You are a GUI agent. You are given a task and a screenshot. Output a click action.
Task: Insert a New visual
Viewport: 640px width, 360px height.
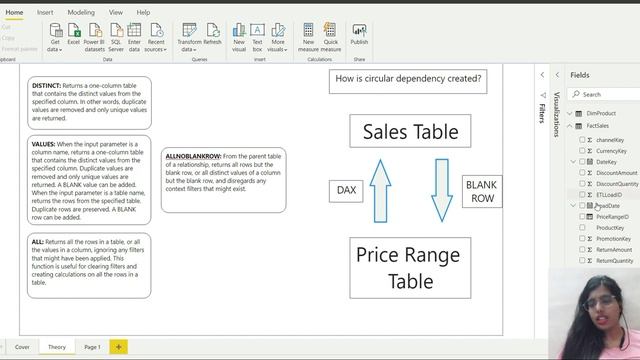pos(239,38)
